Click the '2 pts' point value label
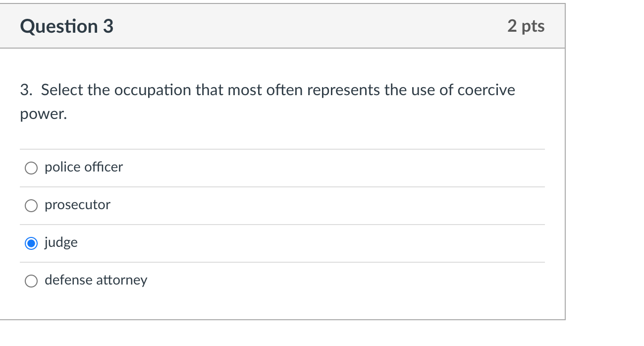 526,26
